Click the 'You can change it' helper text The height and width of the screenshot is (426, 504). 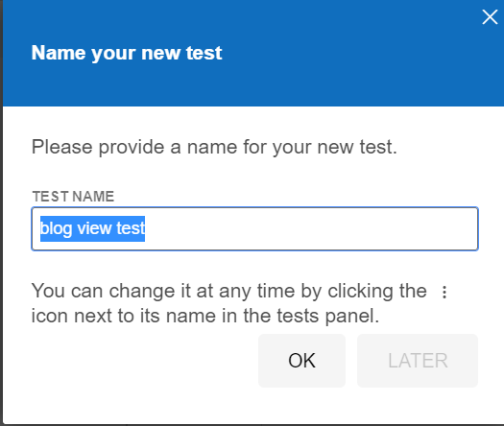[228, 291]
